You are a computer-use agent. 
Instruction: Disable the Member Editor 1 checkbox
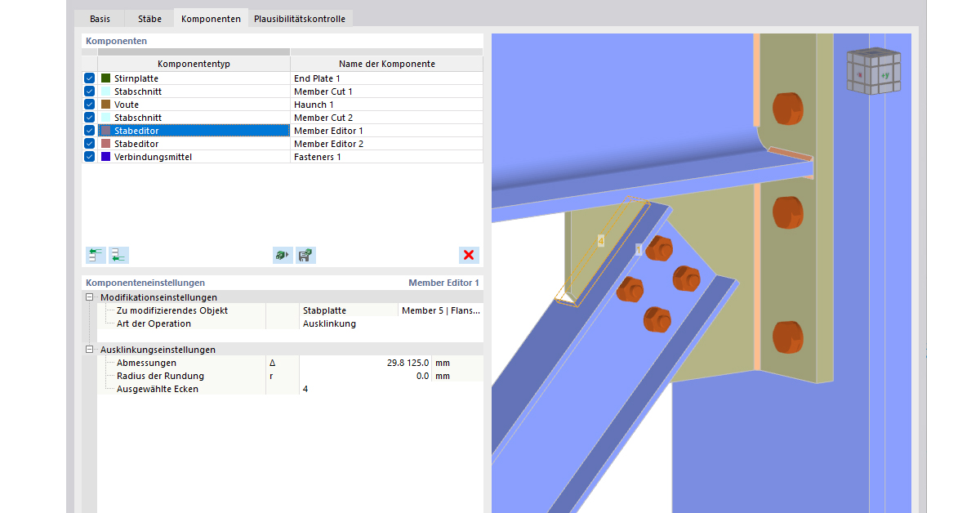tap(90, 131)
